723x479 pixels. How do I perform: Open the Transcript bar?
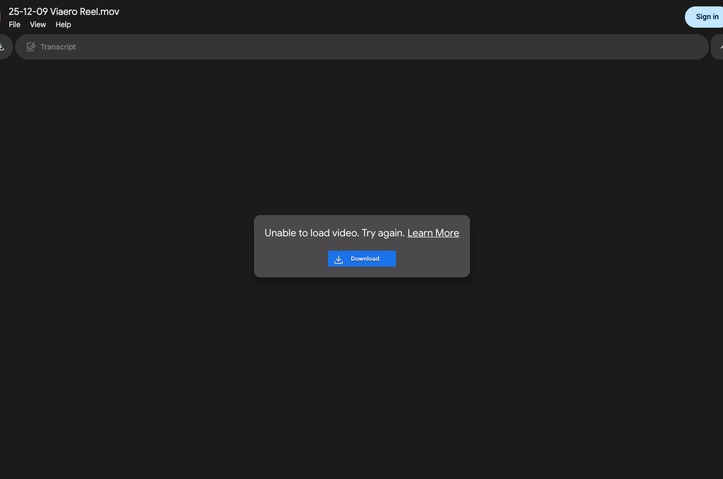coord(362,47)
